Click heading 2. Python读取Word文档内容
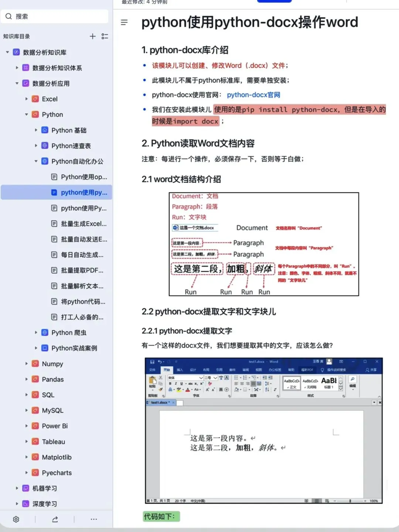399x532 pixels. click(x=198, y=143)
